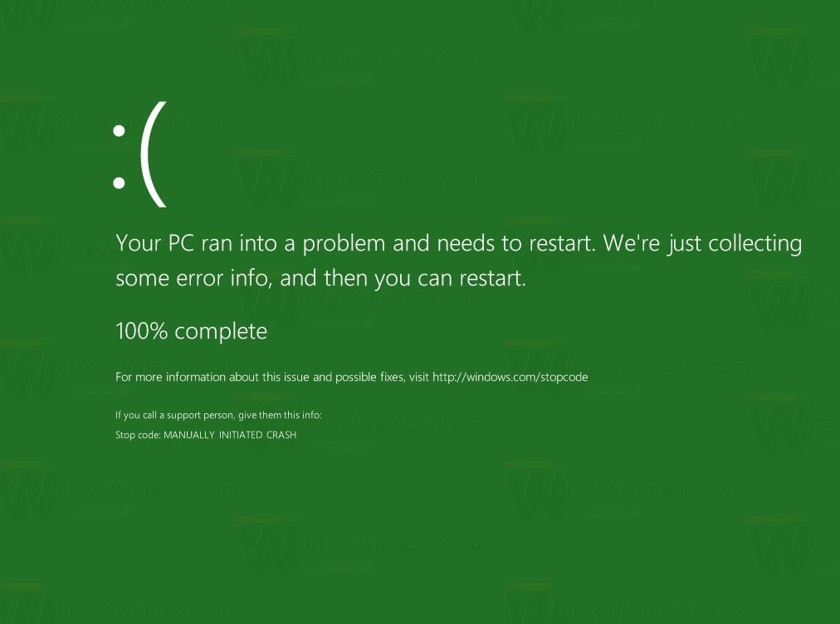Image resolution: width=840 pixels, height=624 pixels.
Task: Select the MANUALLY INITIATED CRASH stop code
Action: point(230,435)
